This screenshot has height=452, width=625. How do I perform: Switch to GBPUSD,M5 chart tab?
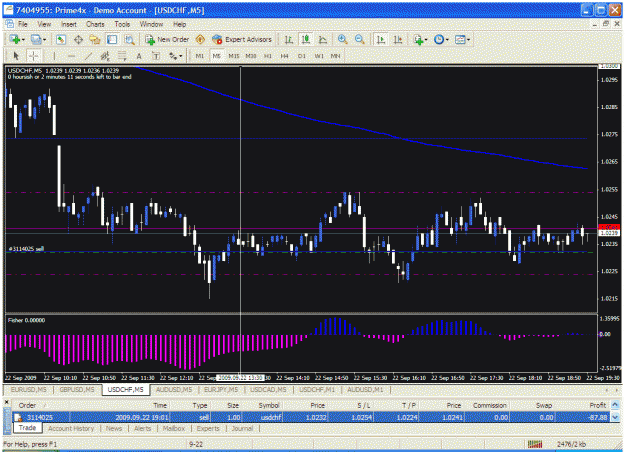(77, 389)
